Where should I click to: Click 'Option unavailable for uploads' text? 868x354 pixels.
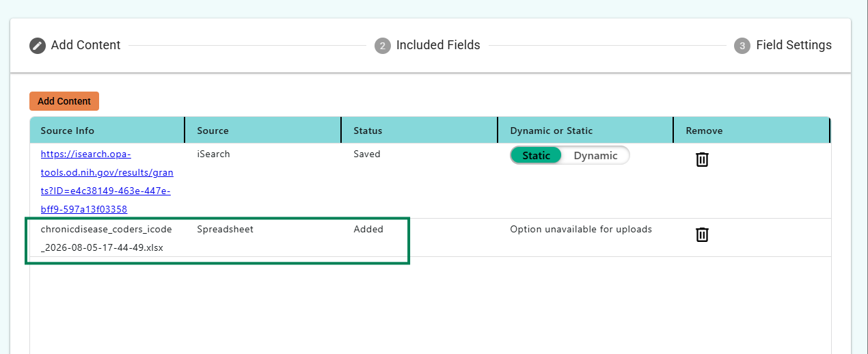[x=581, y=230]
